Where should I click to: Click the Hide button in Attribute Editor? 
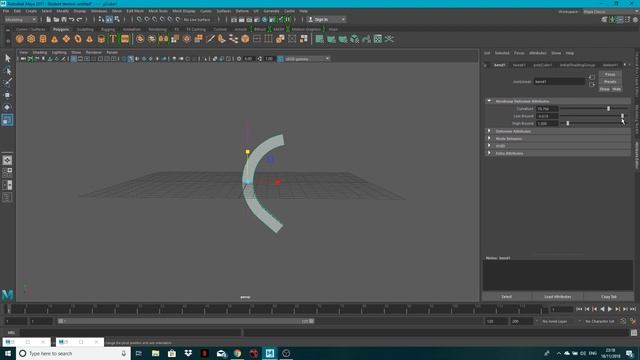(x=616, y=89)
